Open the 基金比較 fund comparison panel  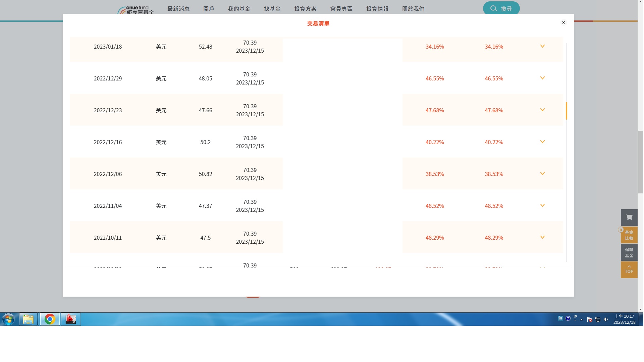629,235
